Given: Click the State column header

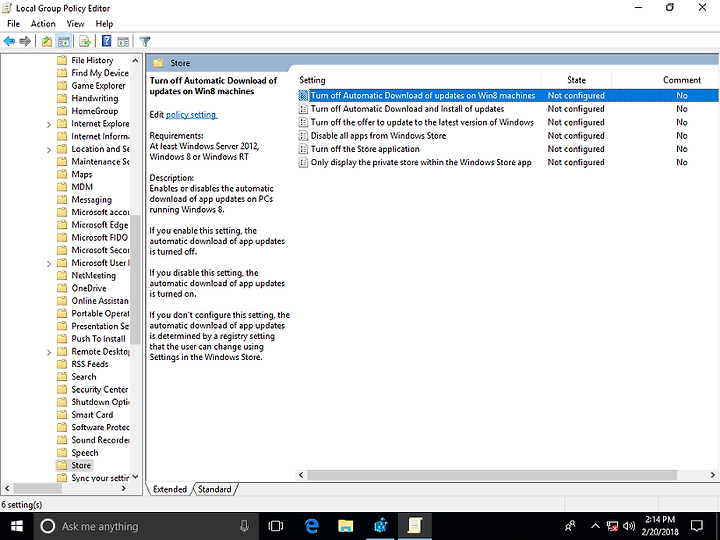Looking at the screenshot, I should click(x=576, y=80).
